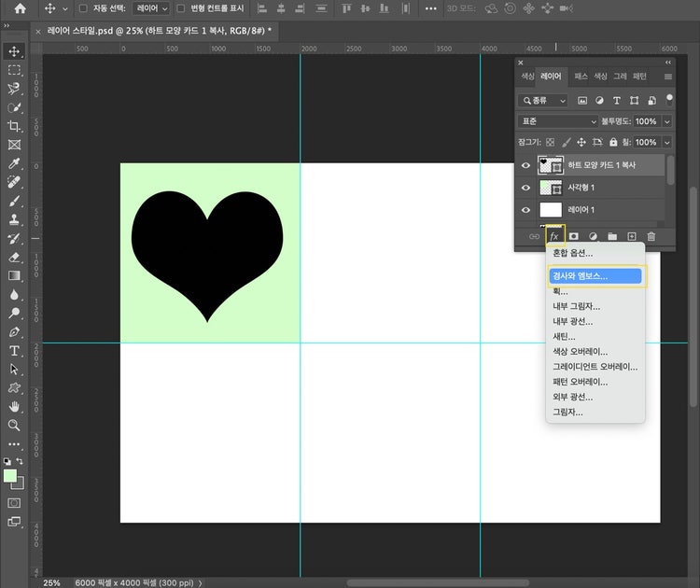The image size is (700, 588).
Task: Hide the 사각형 1 layer
Action: click(525, 188)
